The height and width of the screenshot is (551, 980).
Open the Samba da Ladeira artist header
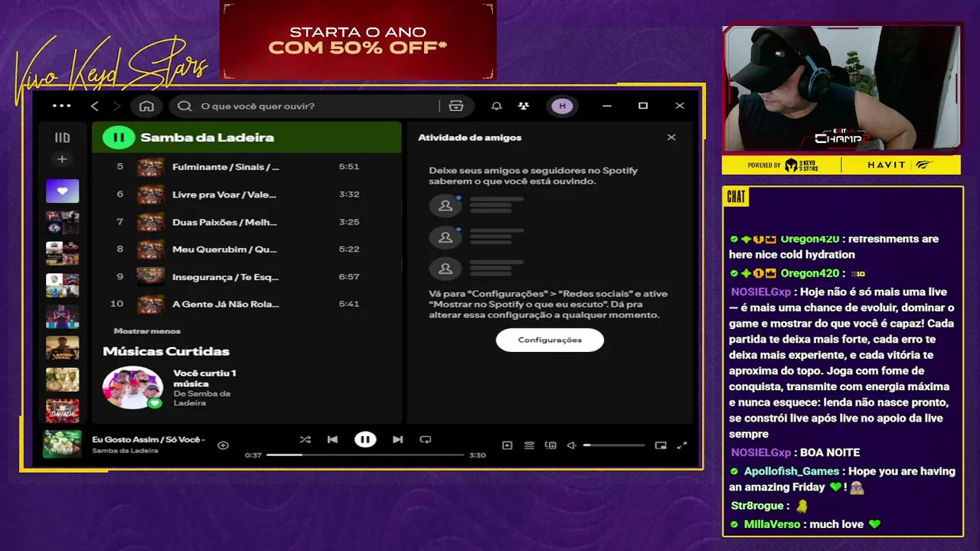tap(207, 138)
